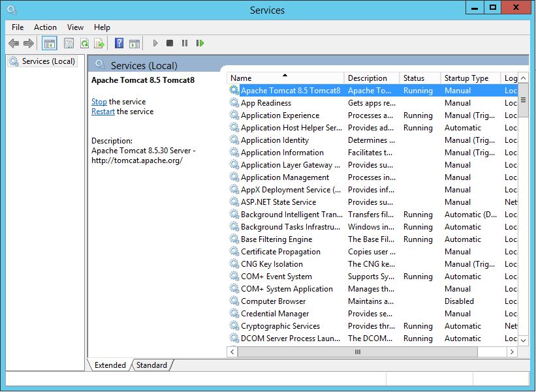Sort by the Log column header
Viewport: 536px width, 392px height.
509,78
